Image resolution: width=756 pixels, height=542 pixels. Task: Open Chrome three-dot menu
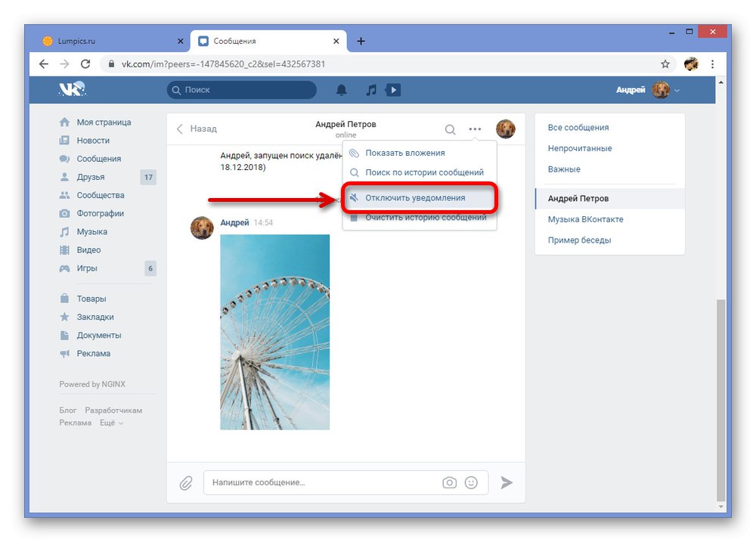[713, 63]
